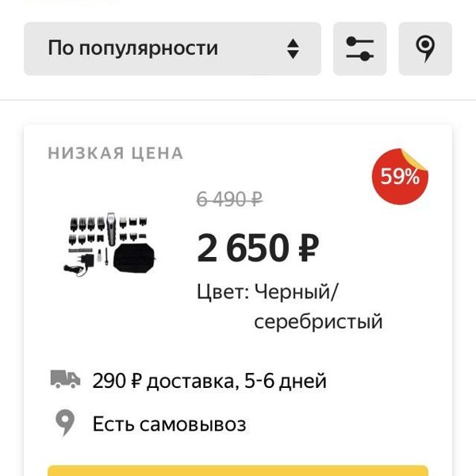The image size is (476, 476).
Task: Click the current price 2 650 ₽
Action: (x=258, y=248)
